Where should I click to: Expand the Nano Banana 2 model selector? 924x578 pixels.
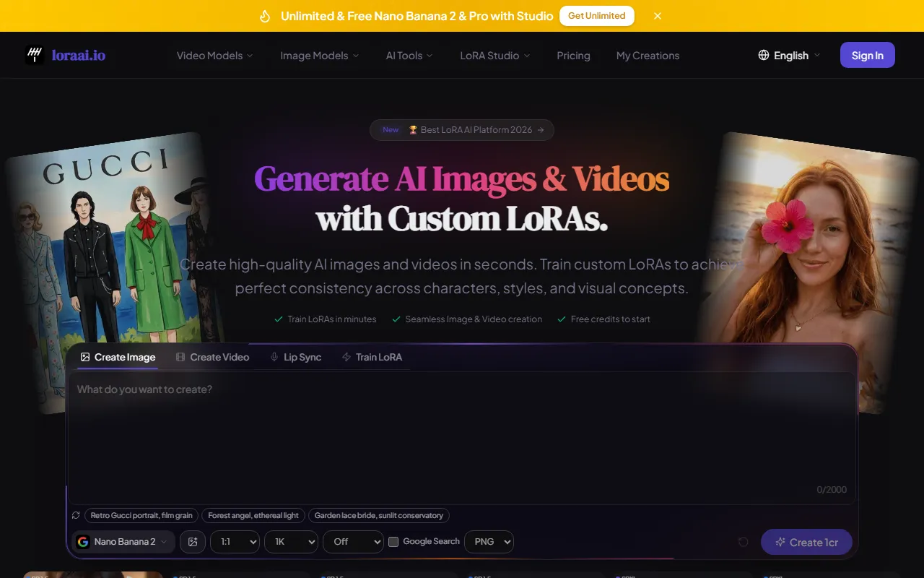tap(123, 542)
